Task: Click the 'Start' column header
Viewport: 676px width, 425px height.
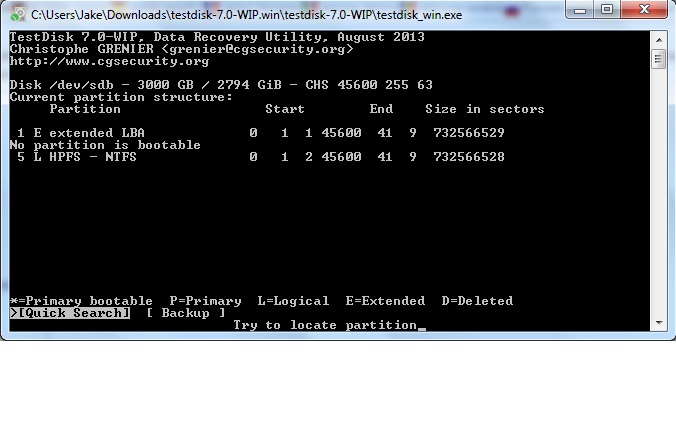Action: click(x=285, y=109)
